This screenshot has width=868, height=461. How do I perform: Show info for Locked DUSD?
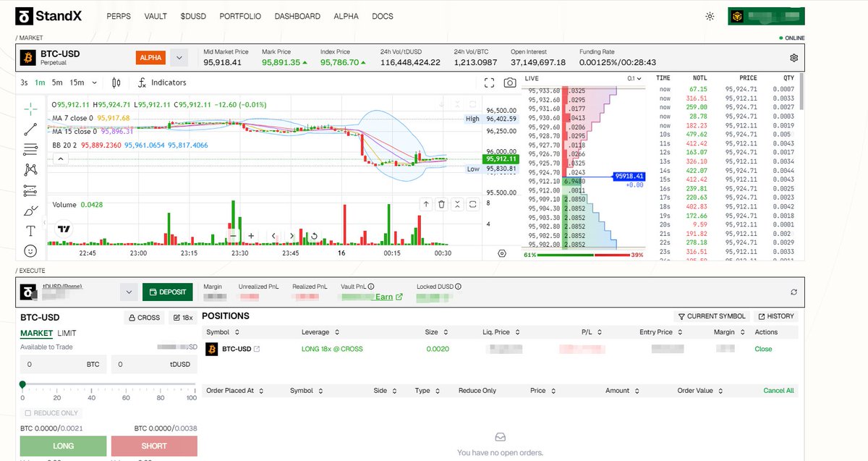[x=459, y=287]
